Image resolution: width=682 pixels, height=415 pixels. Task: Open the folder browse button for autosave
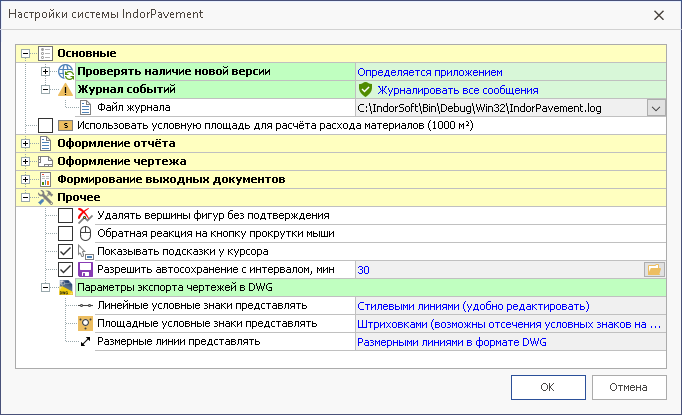coord(654,270)
